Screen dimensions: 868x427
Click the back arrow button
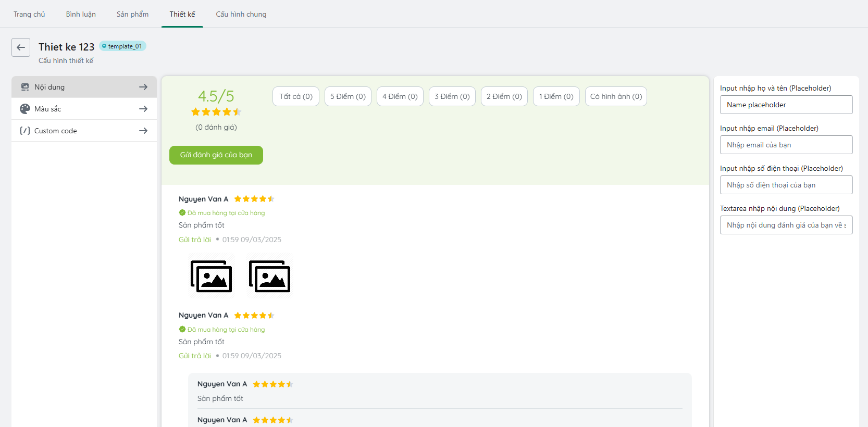click(21, 47)
